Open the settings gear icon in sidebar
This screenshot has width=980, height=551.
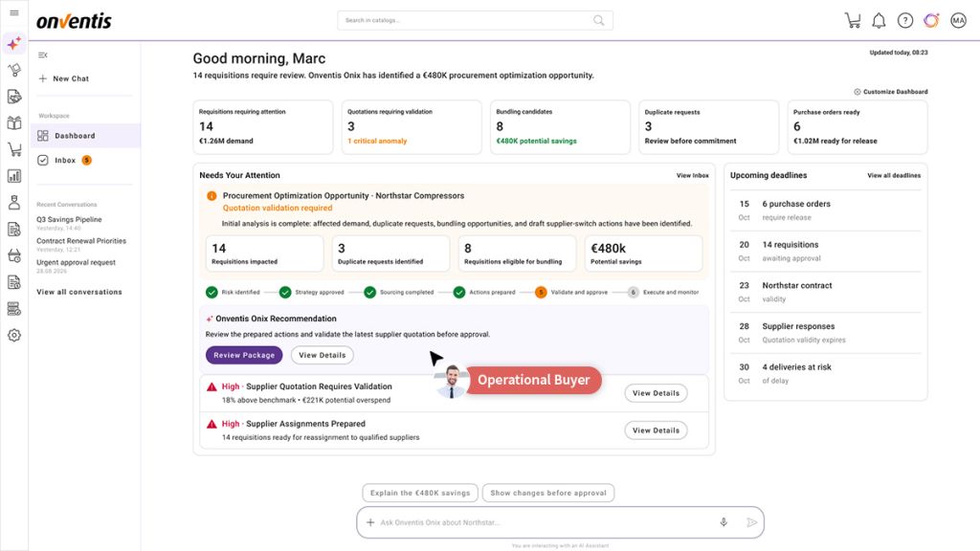coord(13,336)
